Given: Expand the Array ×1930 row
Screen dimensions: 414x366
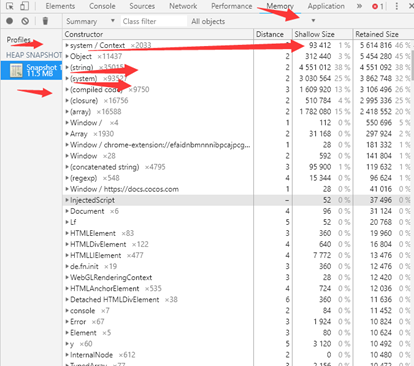Looking at the screenshot, I should tap(67, 134).
